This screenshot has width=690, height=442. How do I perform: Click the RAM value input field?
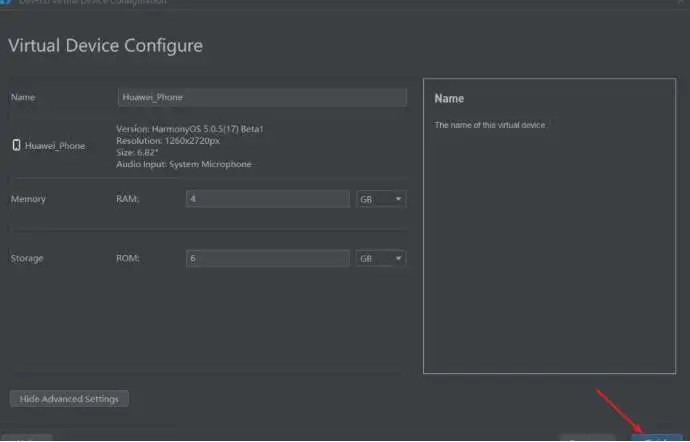click(x=267, y=199)
